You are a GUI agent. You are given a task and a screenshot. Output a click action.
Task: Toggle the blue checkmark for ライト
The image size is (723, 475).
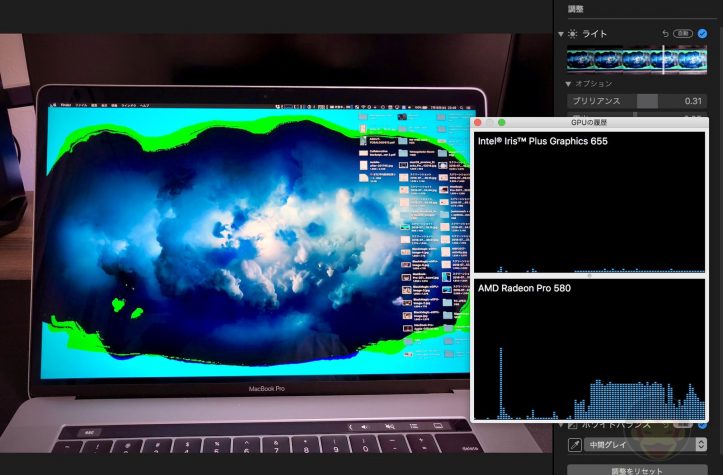[x=702, y=34]
